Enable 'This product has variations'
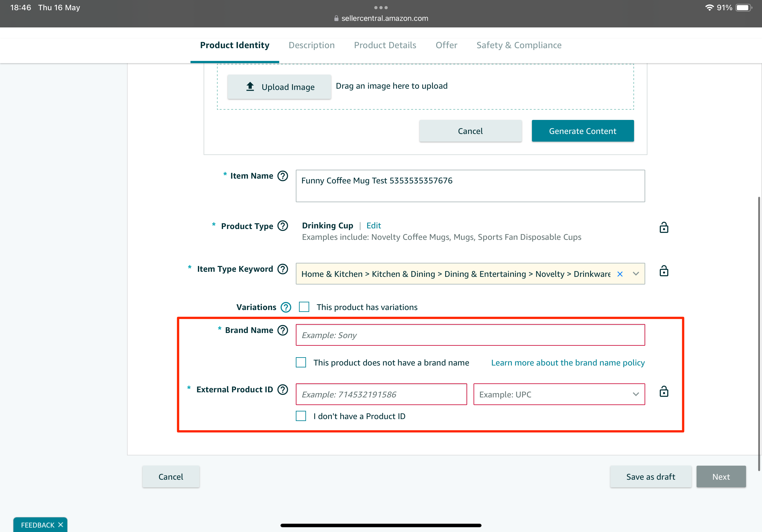The image size is (762, 532). (x=304, y=307)
